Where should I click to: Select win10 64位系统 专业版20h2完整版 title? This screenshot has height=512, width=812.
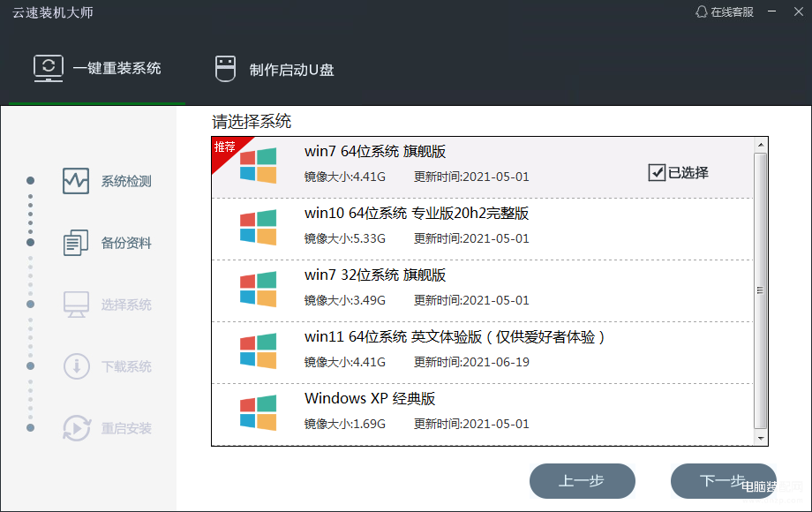(417, 213)
